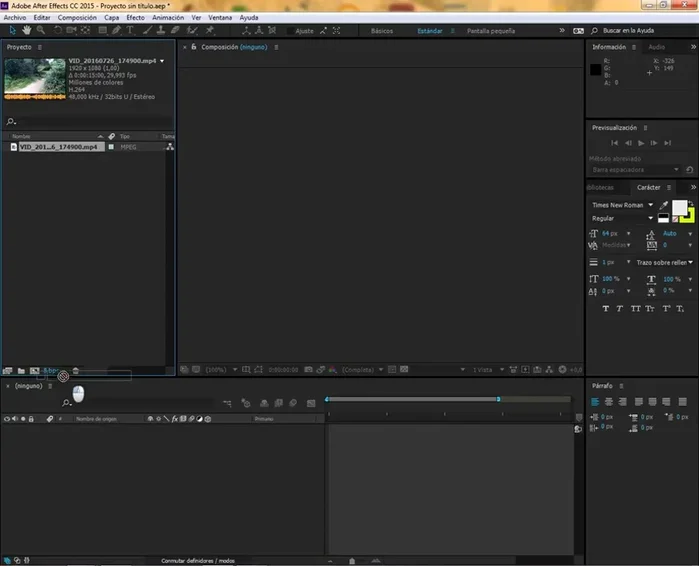
Task: Select the Horizontal Type tool
Action: pos(130,30)
